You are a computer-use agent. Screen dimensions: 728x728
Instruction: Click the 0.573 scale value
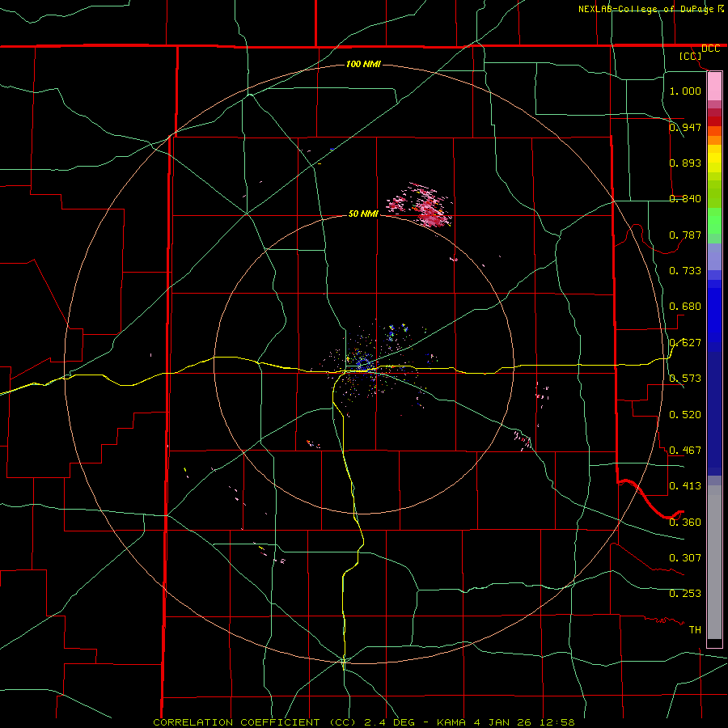coord(685,378)
